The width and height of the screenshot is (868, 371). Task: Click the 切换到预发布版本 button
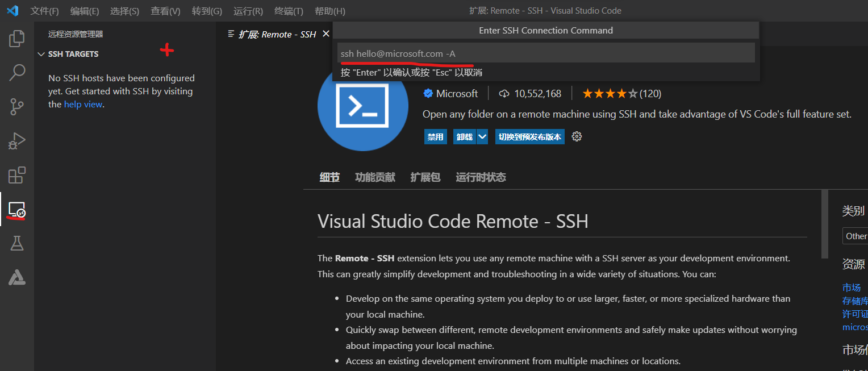[530, 137]
